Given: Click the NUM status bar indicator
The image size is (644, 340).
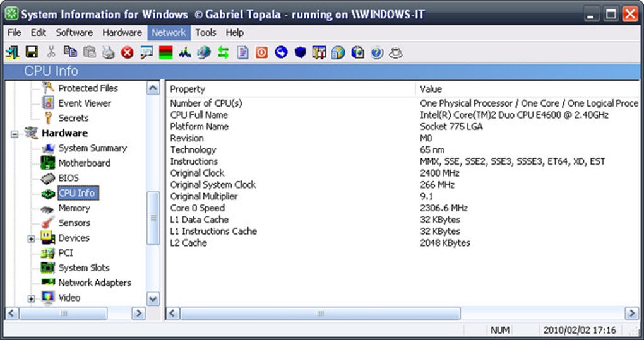Looking at the screenshot, I should coord(500,330).
